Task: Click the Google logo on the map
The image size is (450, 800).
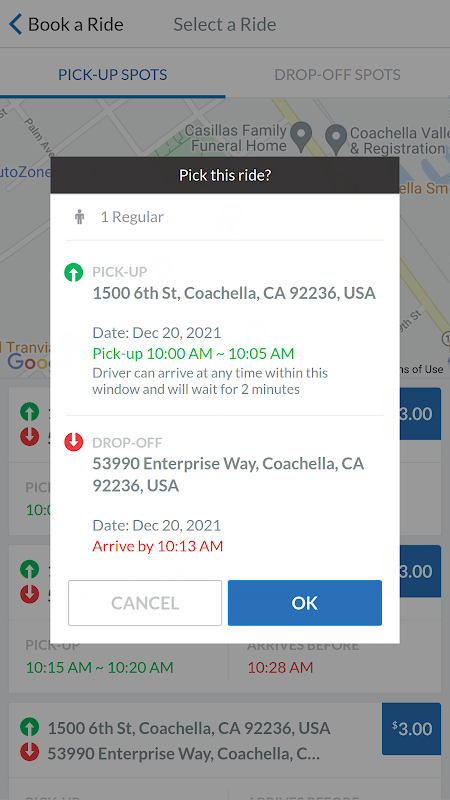Action: pos(29,362)
